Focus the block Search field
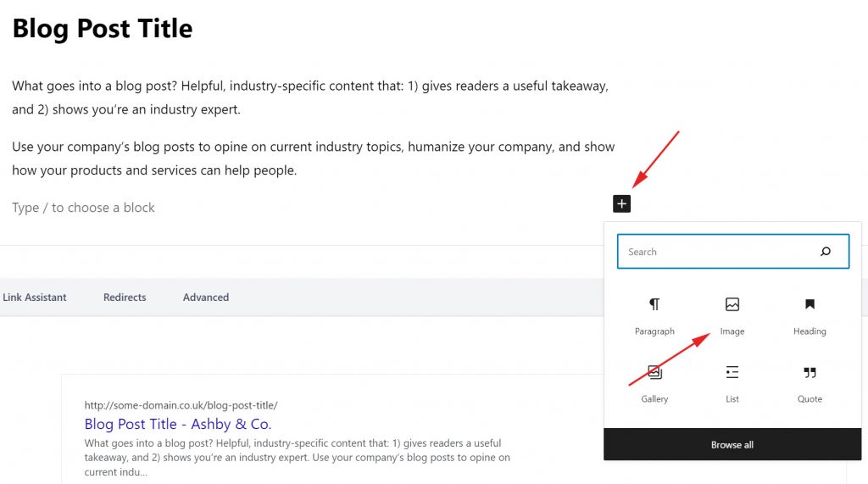 tap(733, 252)
